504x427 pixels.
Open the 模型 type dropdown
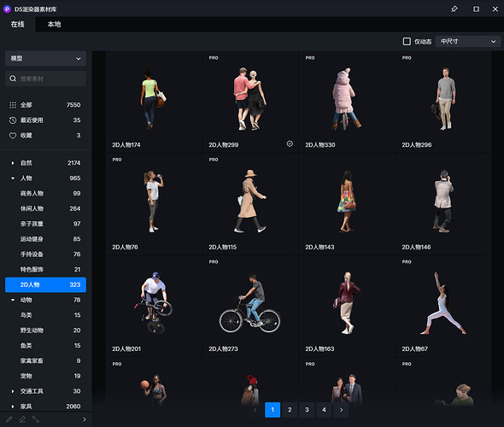coord(45,58)
